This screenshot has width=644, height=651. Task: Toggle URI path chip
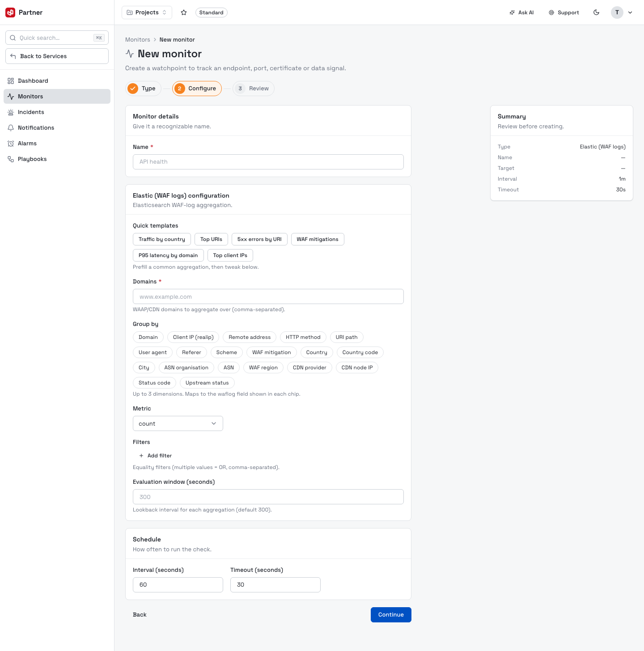[x=347, y=337]
